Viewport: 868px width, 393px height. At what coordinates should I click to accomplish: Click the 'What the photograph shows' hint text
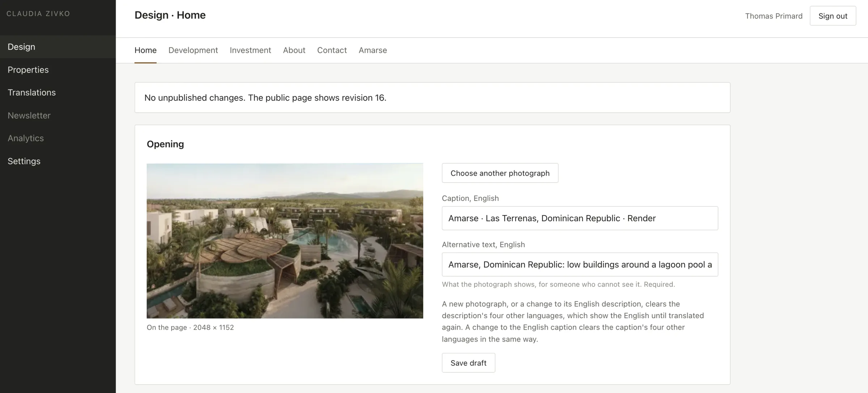pyautogui.click(x=558, y=285)
